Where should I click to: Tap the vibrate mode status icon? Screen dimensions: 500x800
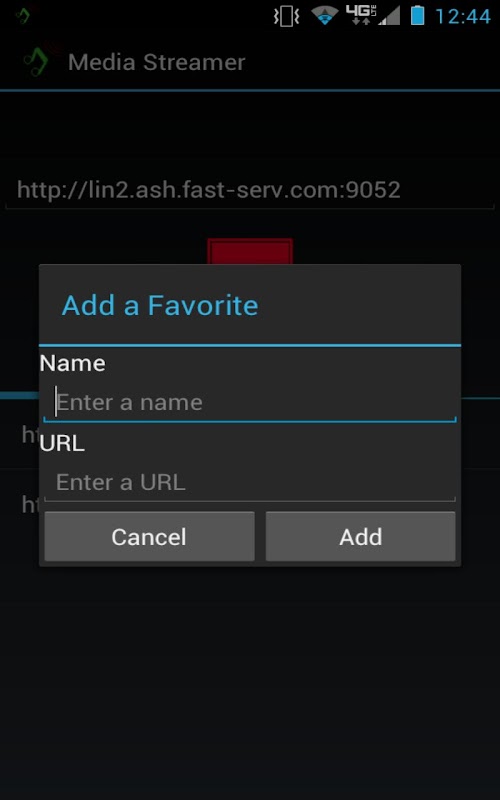pos(286,16)
